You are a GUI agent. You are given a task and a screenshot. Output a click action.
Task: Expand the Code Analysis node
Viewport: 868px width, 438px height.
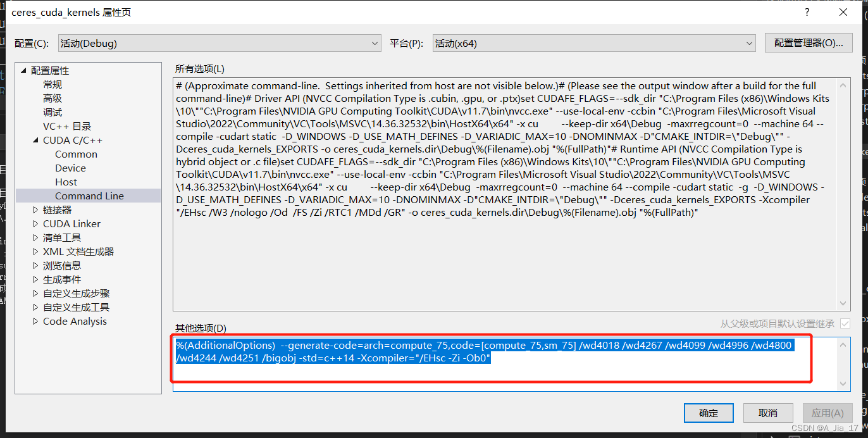point(37,321)
